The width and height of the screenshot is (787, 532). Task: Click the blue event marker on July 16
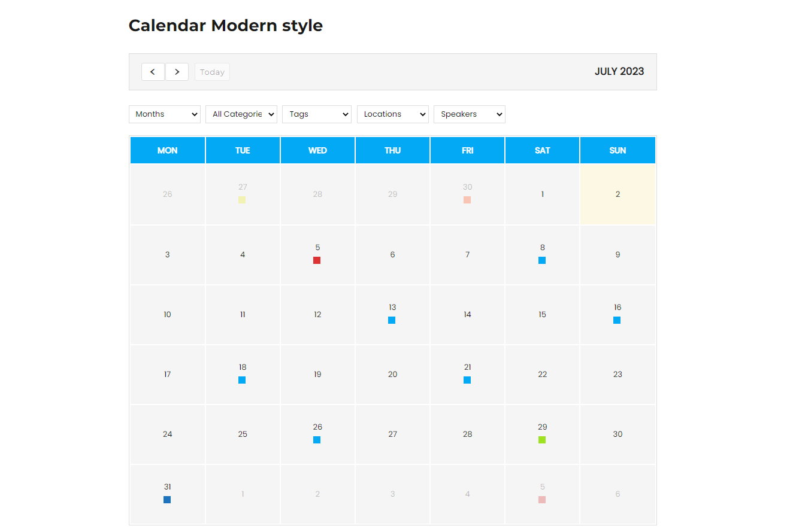[617, 320]
